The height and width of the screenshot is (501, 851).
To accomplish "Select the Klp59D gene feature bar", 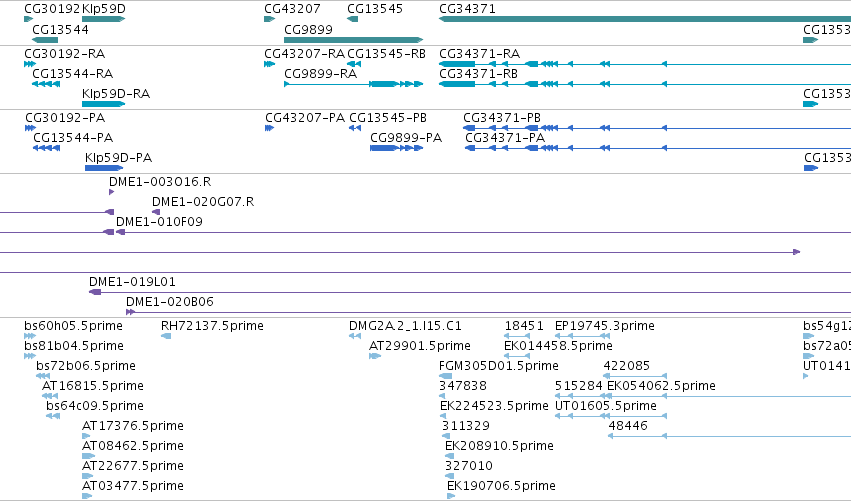I will coord(104,19).
